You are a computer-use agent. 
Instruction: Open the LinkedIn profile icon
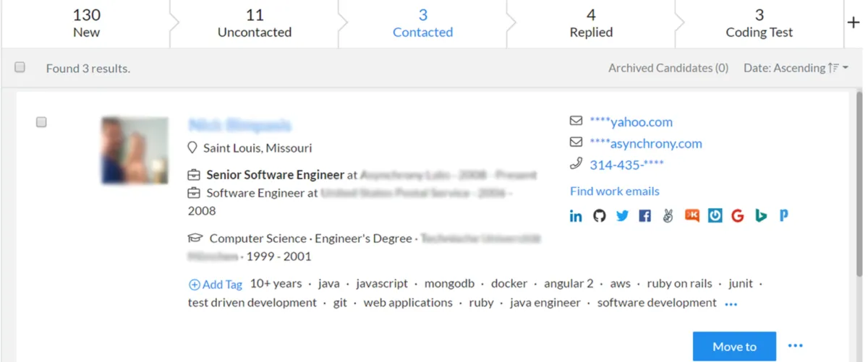(576, 216)
